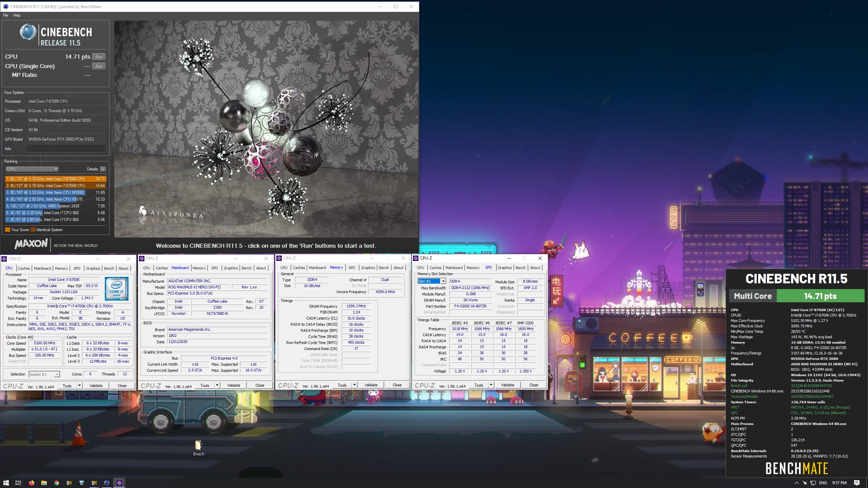868x488 pixels.
Task: Click the ENG language indicator
Action: [x=823, y=483]
